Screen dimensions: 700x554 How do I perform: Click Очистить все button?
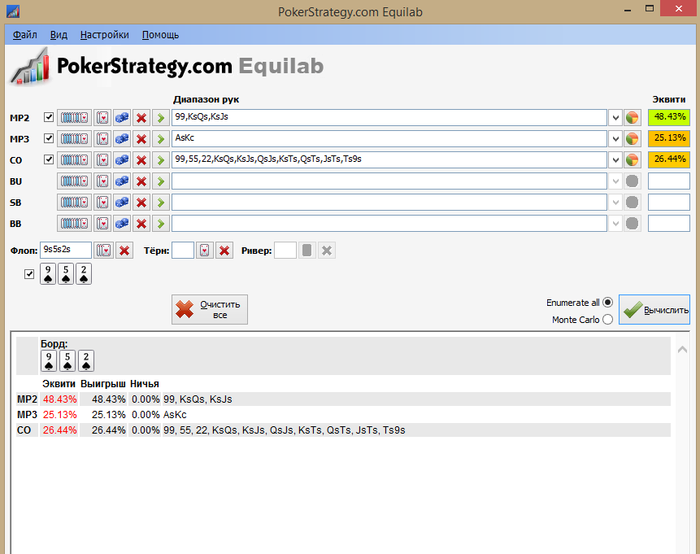click(209, 309)
